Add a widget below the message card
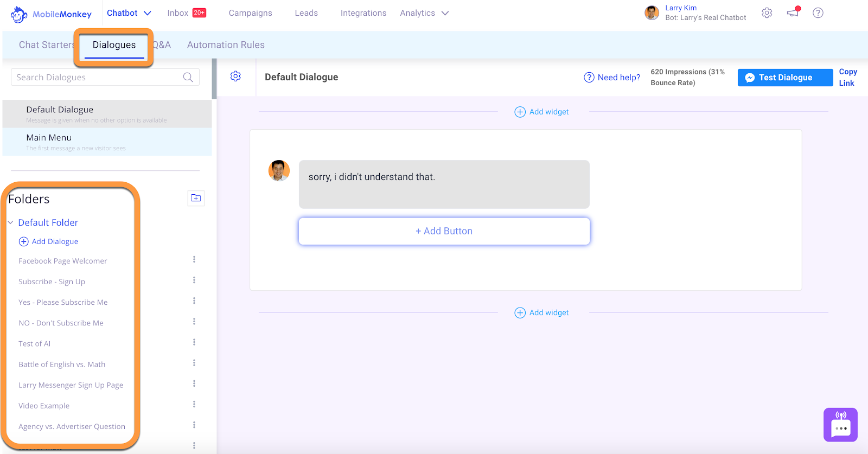The height and width of the screenshot is (454, 868). tap(541, 312)
